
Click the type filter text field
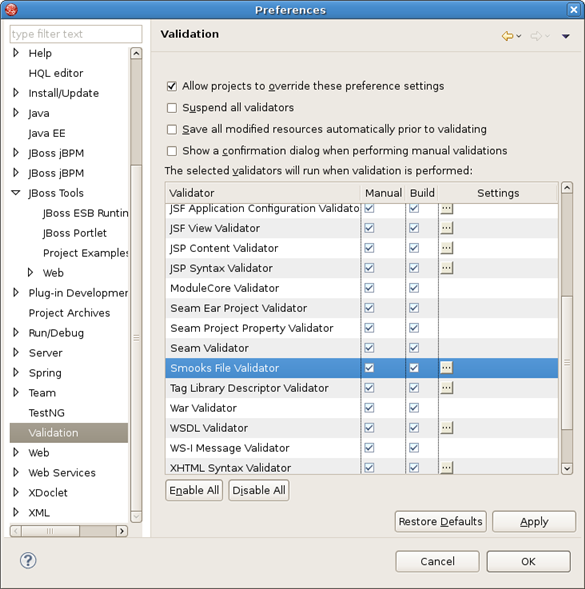click(x=76, y=34)
